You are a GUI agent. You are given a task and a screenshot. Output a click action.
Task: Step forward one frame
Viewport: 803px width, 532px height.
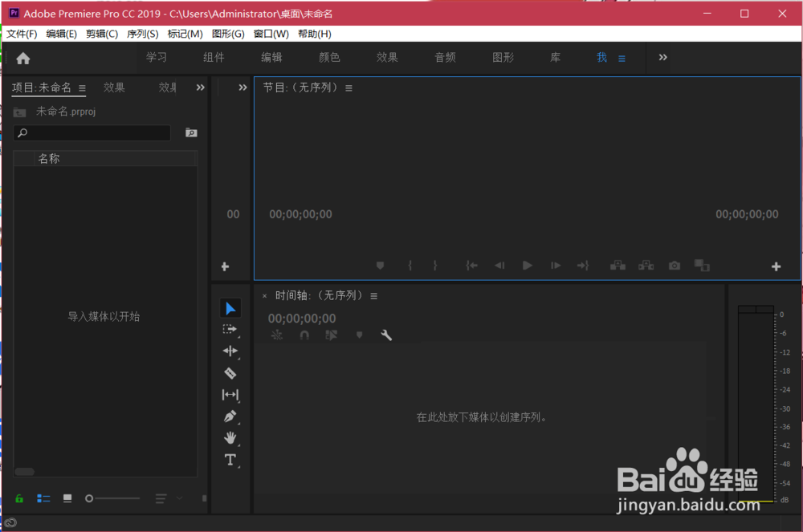pyautogui.click(x=555, y=266)
